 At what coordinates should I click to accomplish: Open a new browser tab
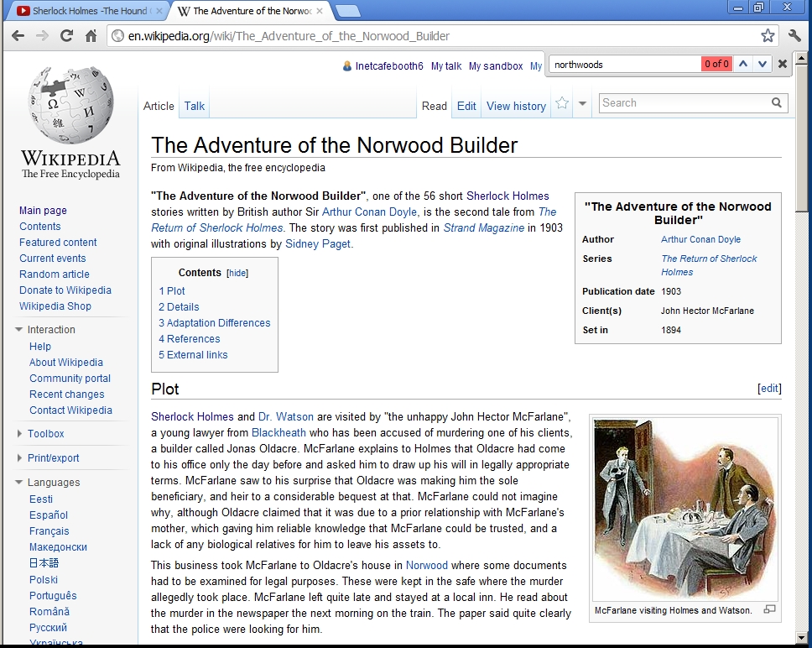(346, 11)
